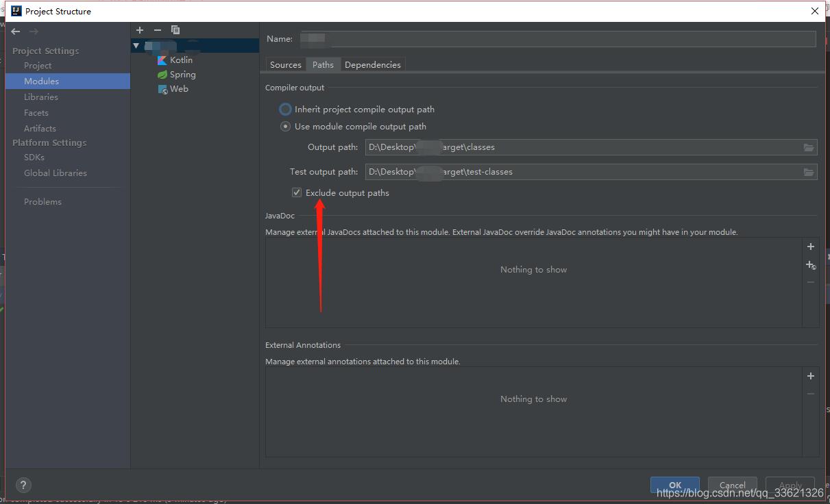Toggle Exclude output paths checkbox
Viewport: 830px width, 504px height.
coord(297,193)
